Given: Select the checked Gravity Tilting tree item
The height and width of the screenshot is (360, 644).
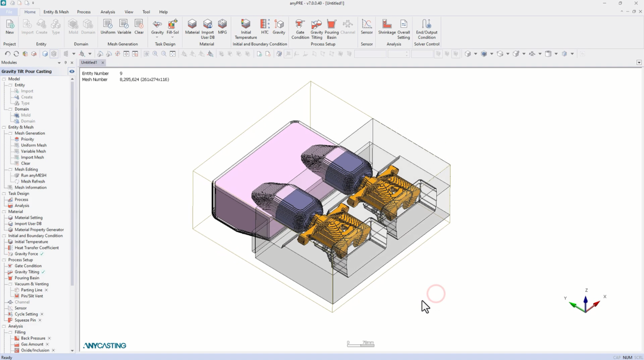Looking at the screenshot, I should coord(27,272).
